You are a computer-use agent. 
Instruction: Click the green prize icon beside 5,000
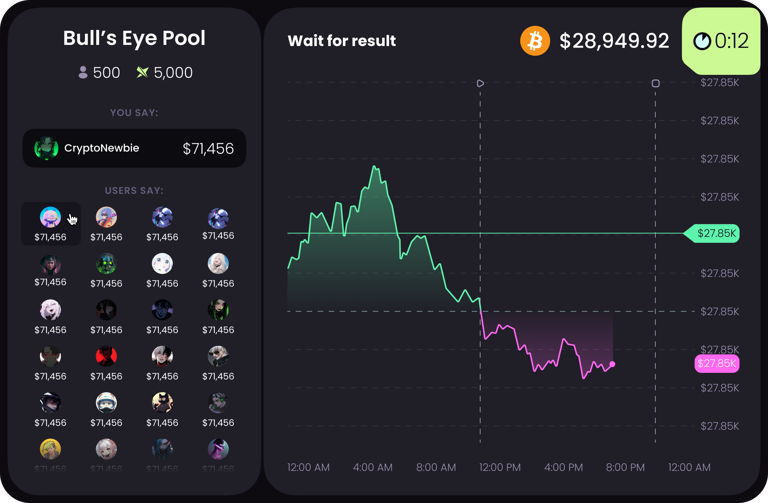pos(142,72)
